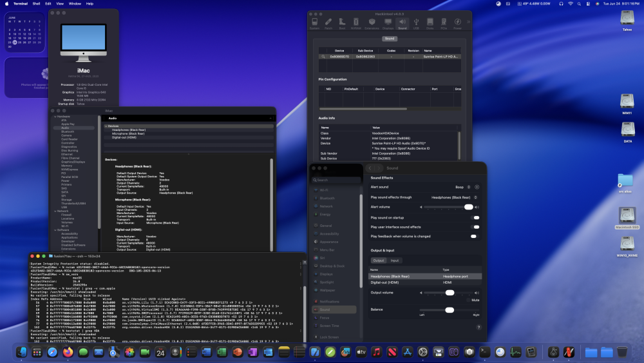Play the selected alert sound preview
Image resolution: width=644 pixels, height=363 pixels.
[477, 187]
